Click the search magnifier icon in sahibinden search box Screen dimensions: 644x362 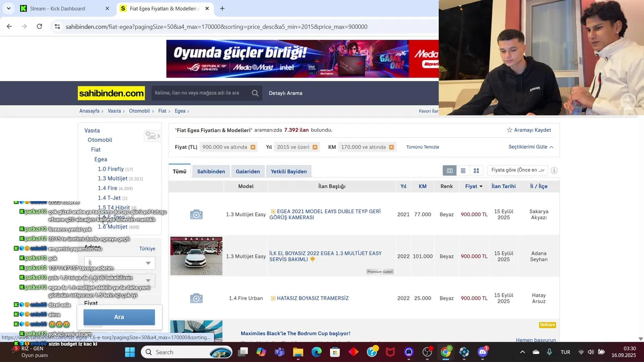[255, 93]
